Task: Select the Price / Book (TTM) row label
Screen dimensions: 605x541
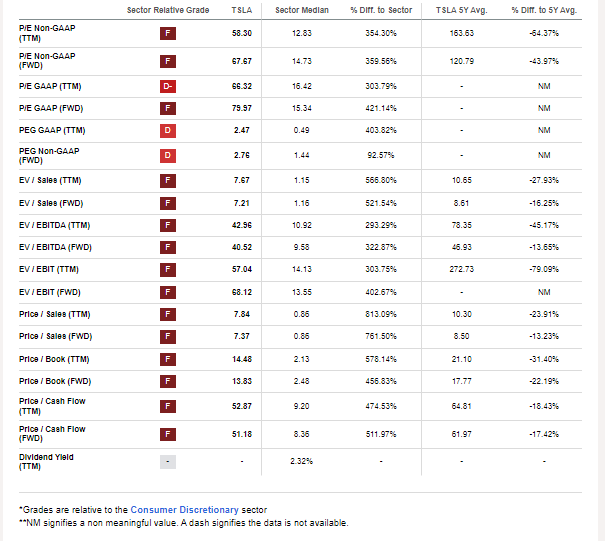Action: (x=54, y=359)
